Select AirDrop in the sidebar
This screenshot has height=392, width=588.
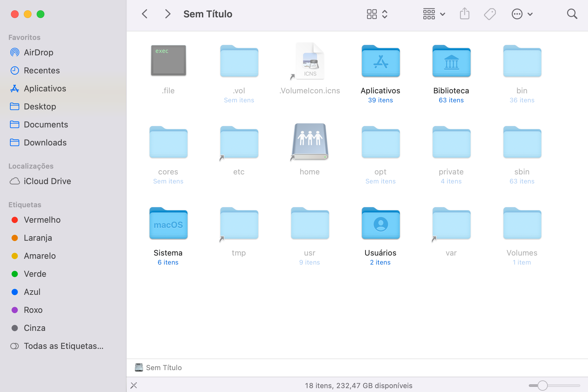coord(39,52)
